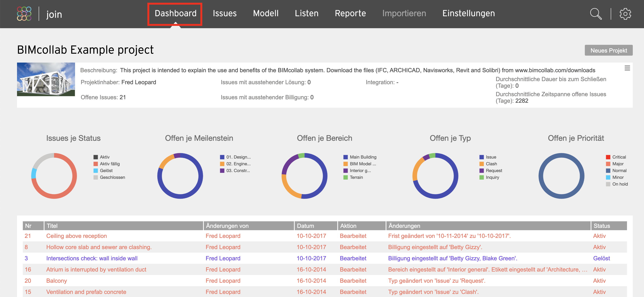This screenshot has height=297, width=644.
Task: Open the Modell tab
Action: coord(266,13)
